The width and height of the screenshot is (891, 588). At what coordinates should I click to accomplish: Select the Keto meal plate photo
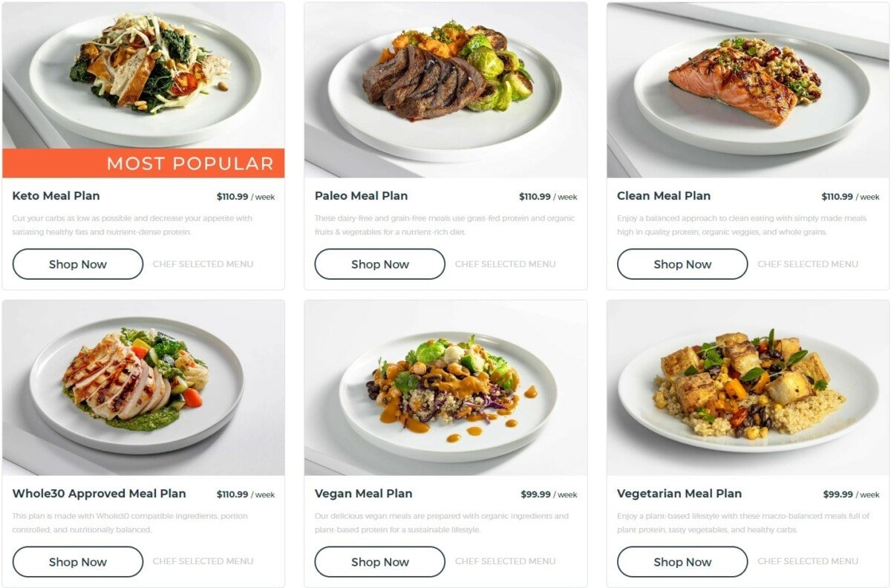(143, 76)
